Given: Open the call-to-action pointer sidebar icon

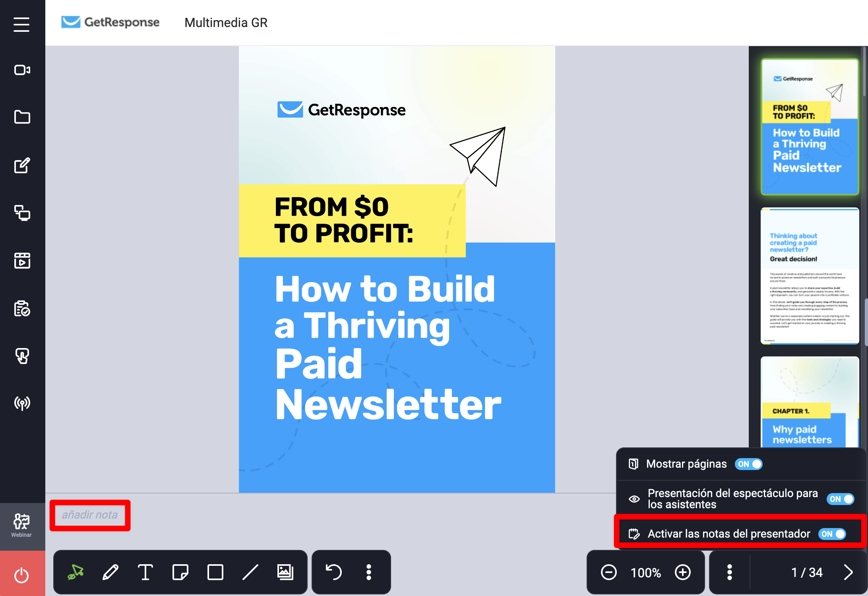Looking at the screenshot, I should [x=22, y=356].
